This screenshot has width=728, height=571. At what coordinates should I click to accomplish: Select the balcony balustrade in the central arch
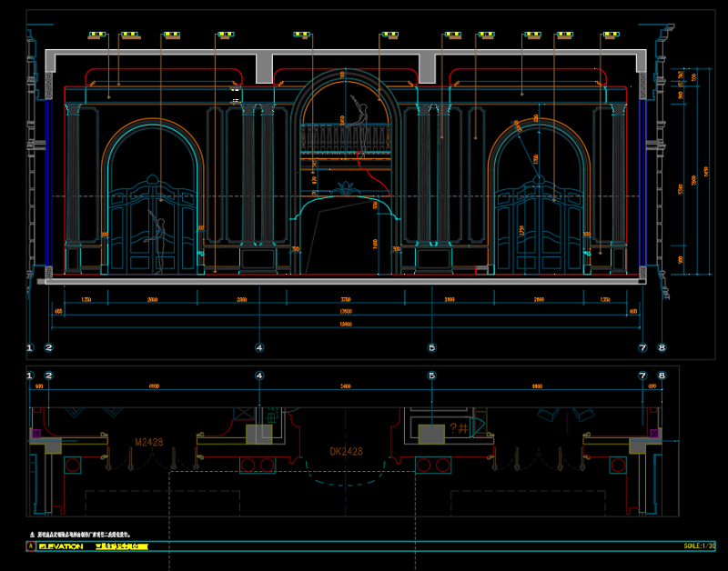pos(346,139)
